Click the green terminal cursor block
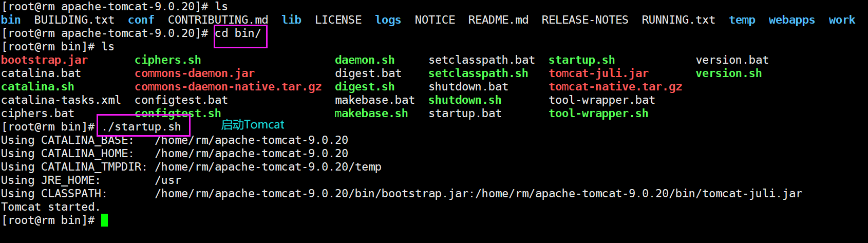 104,220
